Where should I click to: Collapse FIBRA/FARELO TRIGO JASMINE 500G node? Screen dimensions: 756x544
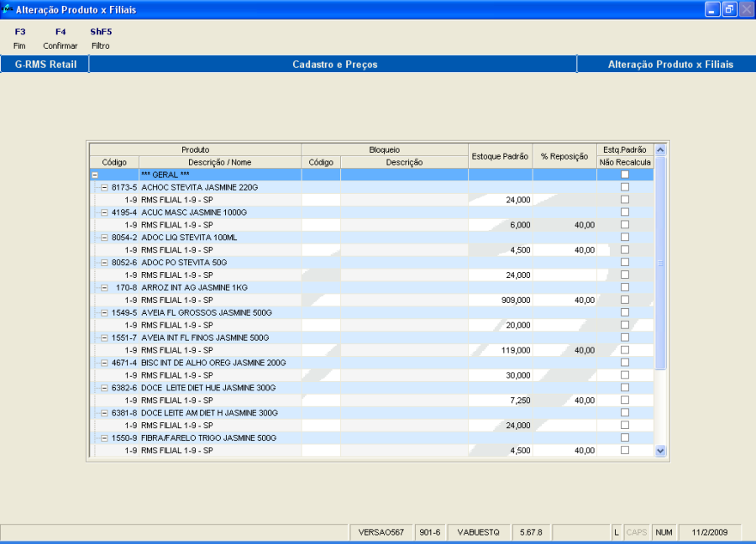104,438
